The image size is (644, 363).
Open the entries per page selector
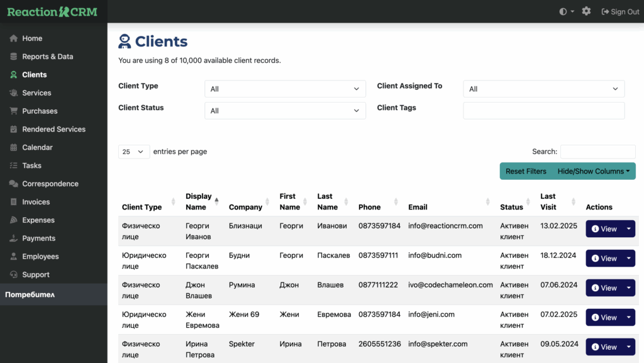click(134, 152)
